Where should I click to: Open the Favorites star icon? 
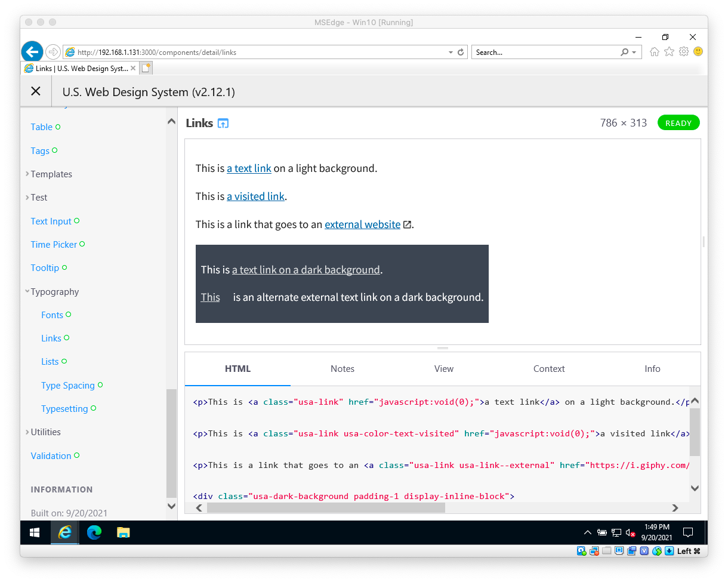pos(669,52)
